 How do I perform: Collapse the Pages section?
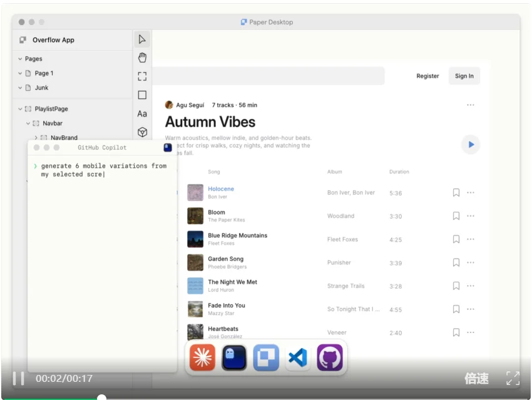tap(20, 59)
